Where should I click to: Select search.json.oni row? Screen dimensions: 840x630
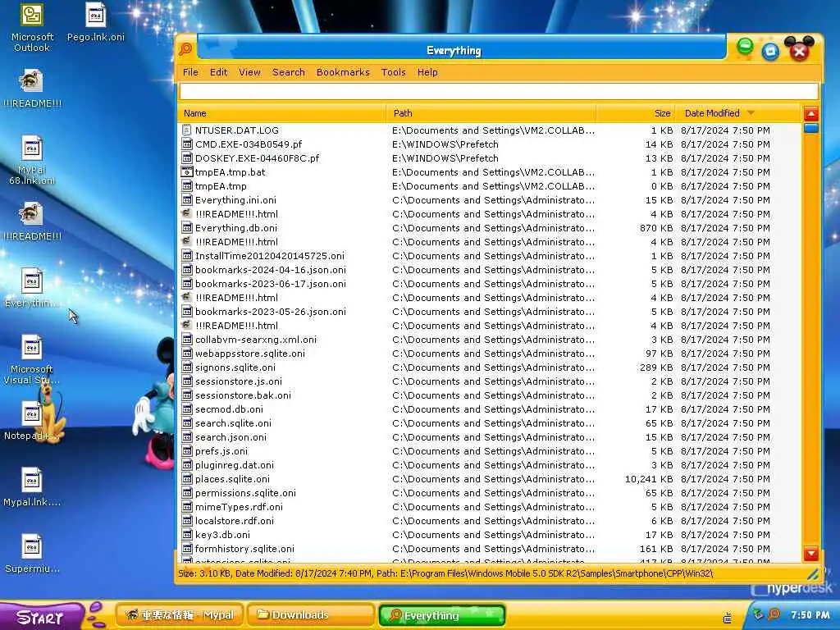point(489,437)
